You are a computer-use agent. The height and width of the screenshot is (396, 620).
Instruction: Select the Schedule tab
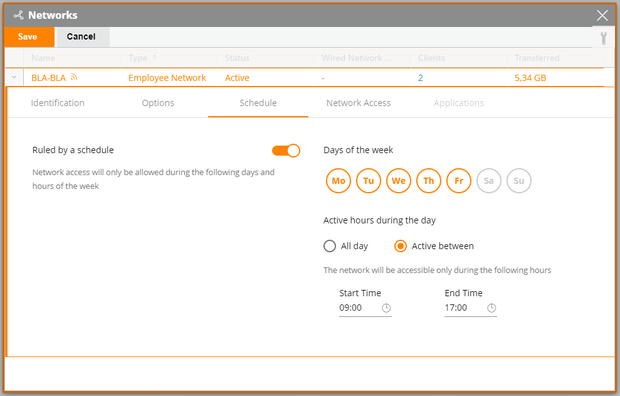tap(258, 103)
